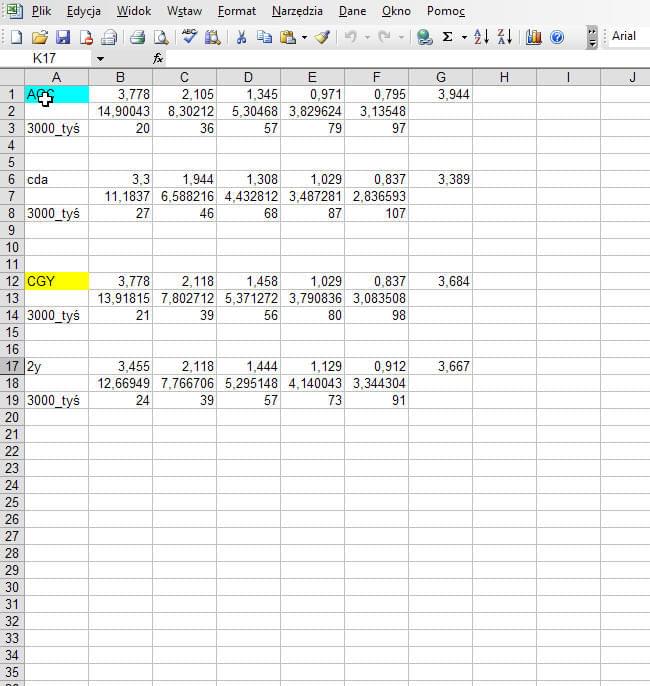The image size is (650, 686).
Task: Create a new blank workbook
Action: (x=16, y=37)
